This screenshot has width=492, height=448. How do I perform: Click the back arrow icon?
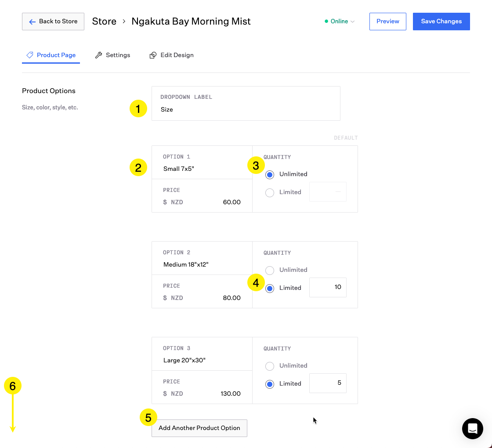(x=32, y=22)
